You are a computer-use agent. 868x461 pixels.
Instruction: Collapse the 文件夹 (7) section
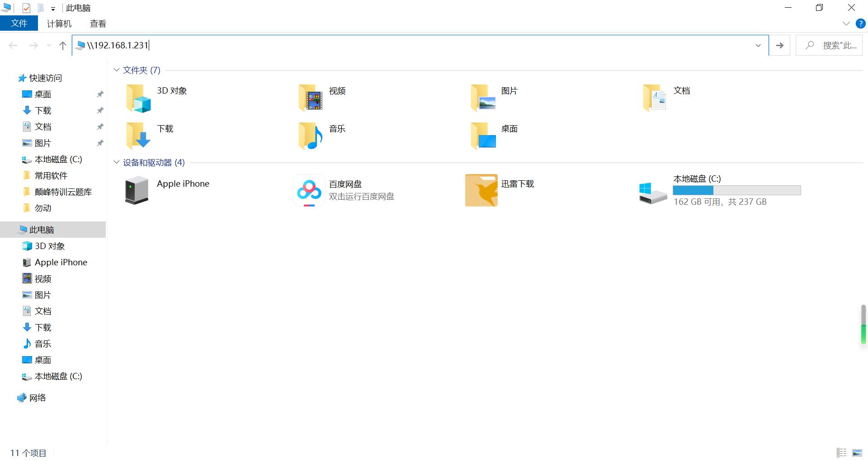pos(116,70)
